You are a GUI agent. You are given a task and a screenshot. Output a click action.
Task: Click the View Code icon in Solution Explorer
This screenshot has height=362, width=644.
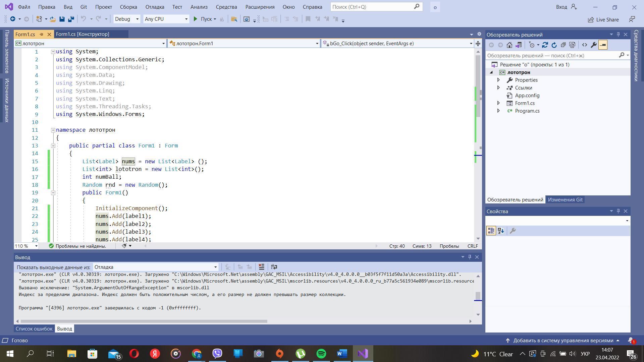(584, 45)
